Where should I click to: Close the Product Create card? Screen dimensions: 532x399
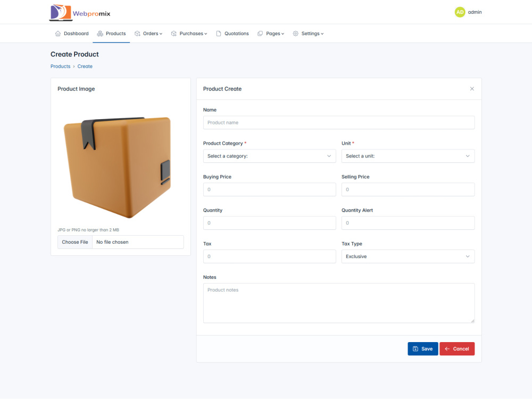tap(472, 89)
